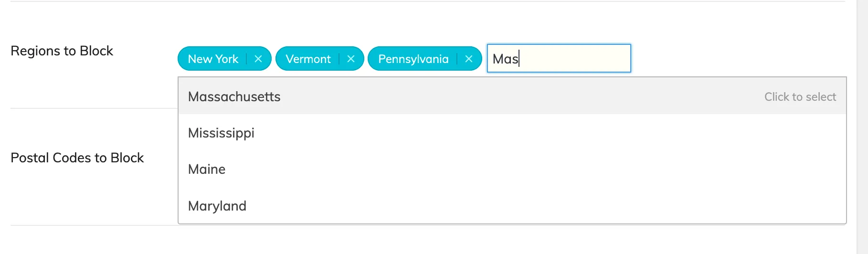Click the Vermont tag label
This screenshot has height=254, width=868.
[308, 59]
